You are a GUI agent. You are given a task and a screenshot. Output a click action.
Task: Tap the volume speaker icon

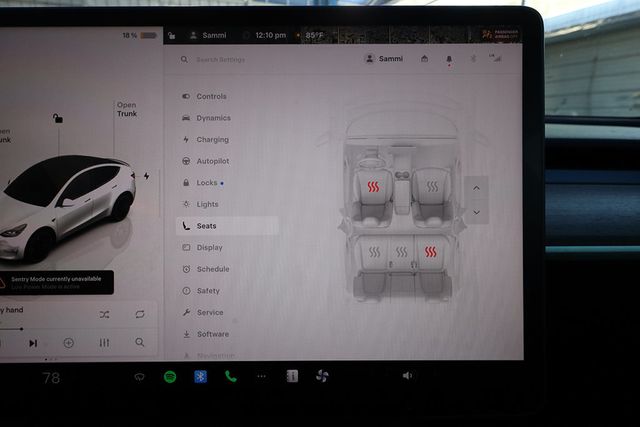407,376
